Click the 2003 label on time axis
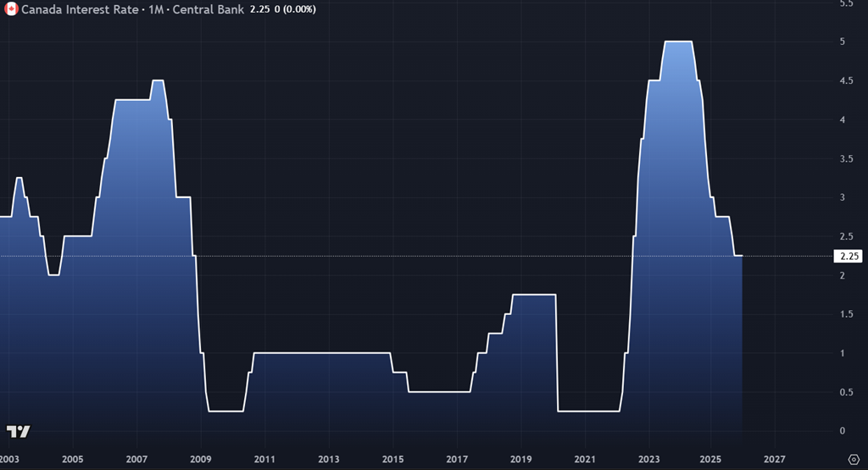Image resolution: width=868 pixels, height=470 pixels. point(10,458)
